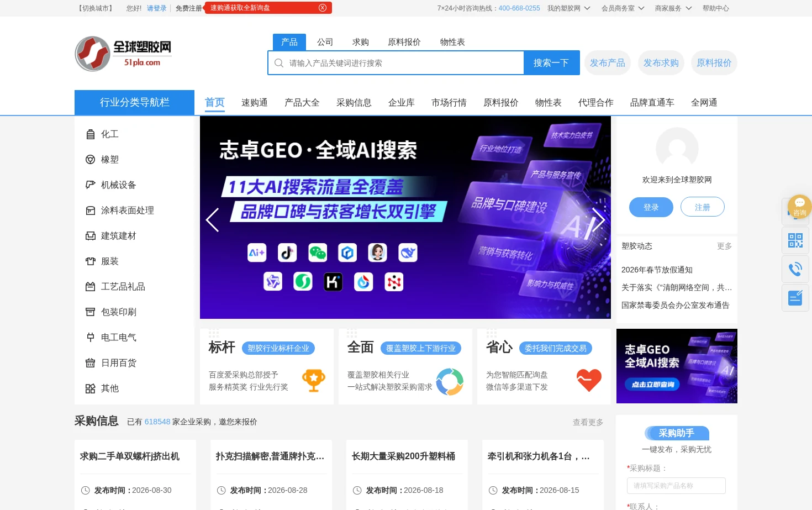Select the 求购 search tab

click(360, 42)
